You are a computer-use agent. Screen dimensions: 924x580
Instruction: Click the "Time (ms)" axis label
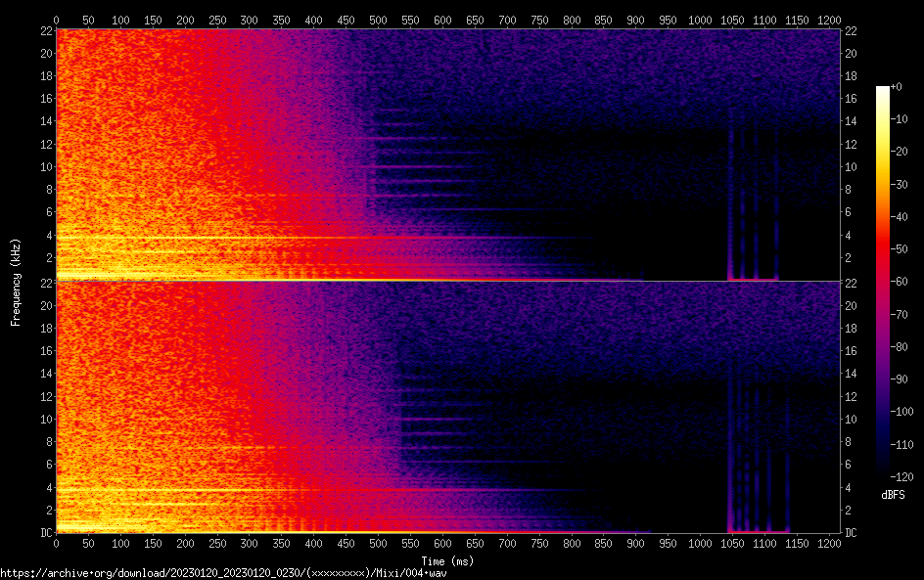[446, 560]
